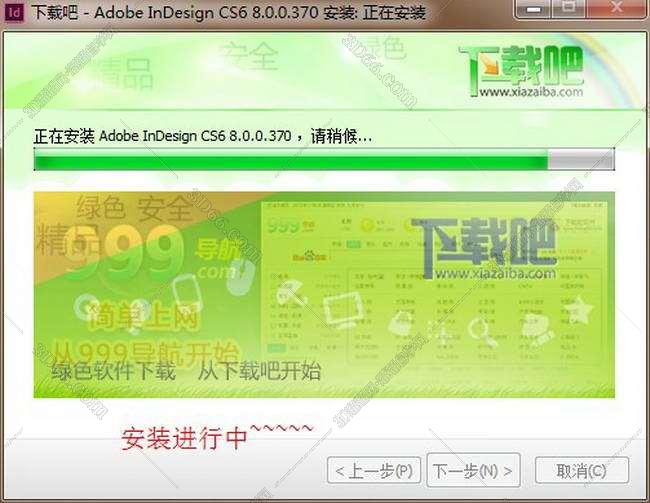This screenshot has width=650, height=503.
Task: Click the 从999导航开始 slogan text
Action: tap(146, 353)
